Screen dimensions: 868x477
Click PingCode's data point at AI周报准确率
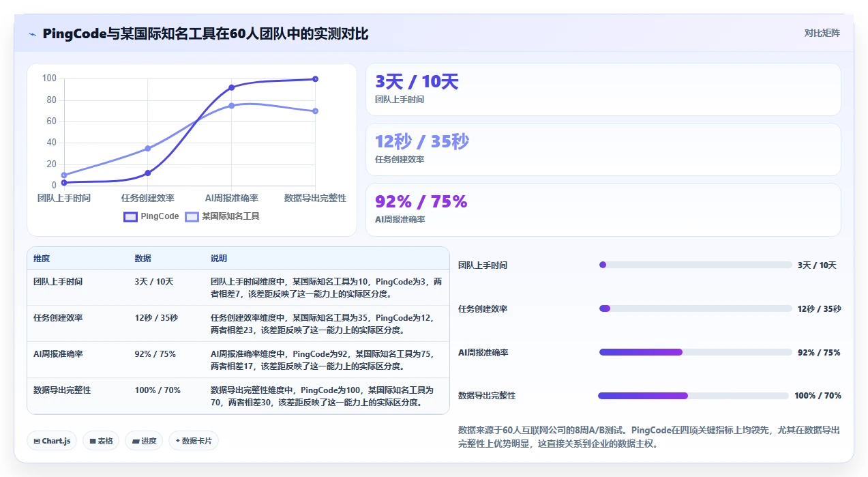(x=231, y=87)
